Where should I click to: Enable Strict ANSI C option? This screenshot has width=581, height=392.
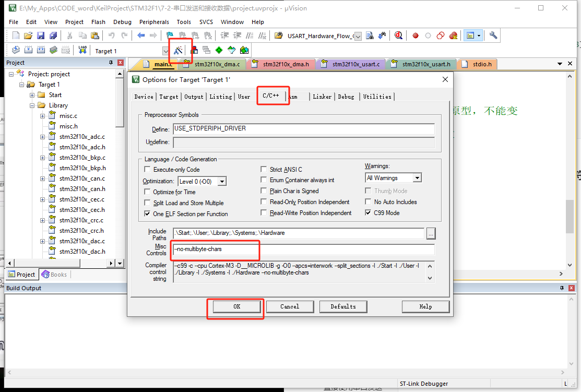point(264,169)
